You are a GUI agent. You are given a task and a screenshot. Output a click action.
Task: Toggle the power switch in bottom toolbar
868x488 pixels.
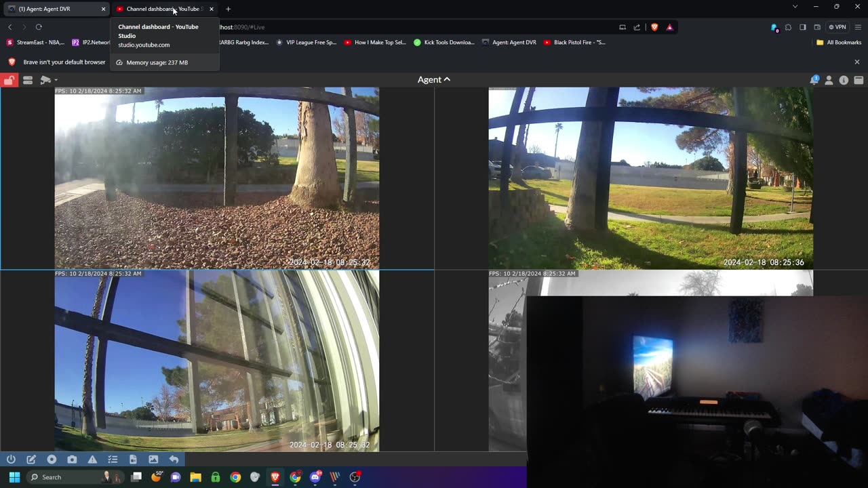(x=11, y=460)
